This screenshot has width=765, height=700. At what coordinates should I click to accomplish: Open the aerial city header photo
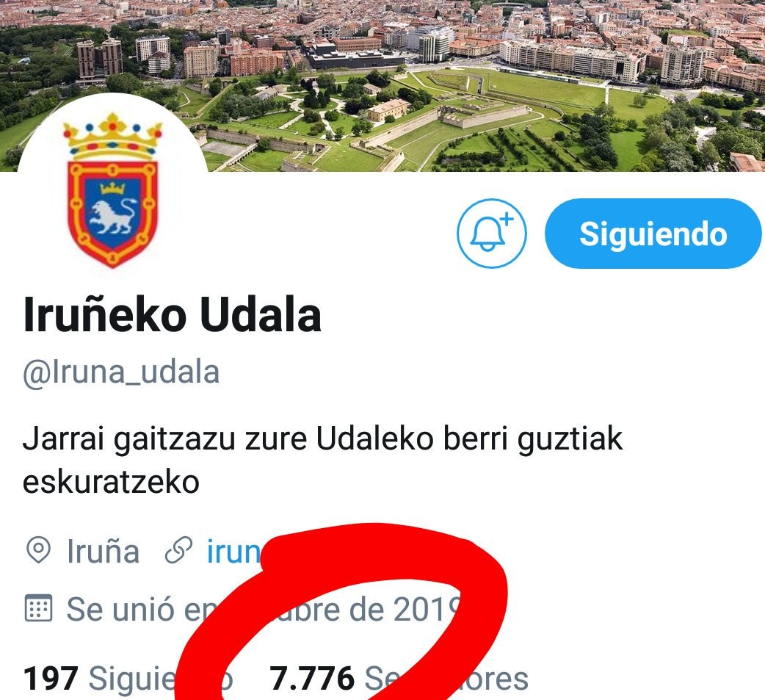pos(382,85)
